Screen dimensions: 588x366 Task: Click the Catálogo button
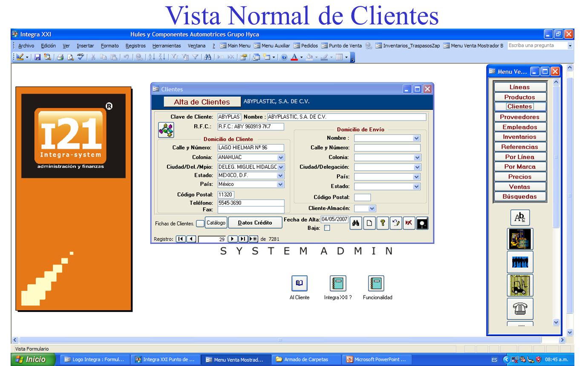tap(216, 223)
